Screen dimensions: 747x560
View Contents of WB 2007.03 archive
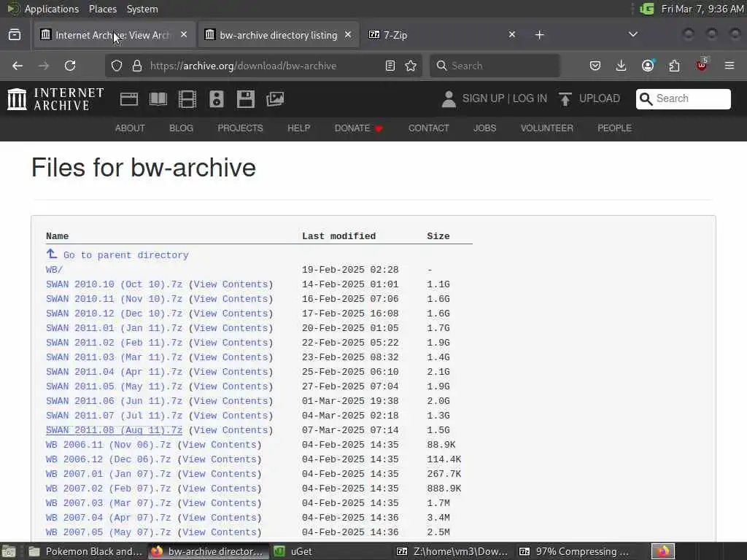(x=220, y=503)
